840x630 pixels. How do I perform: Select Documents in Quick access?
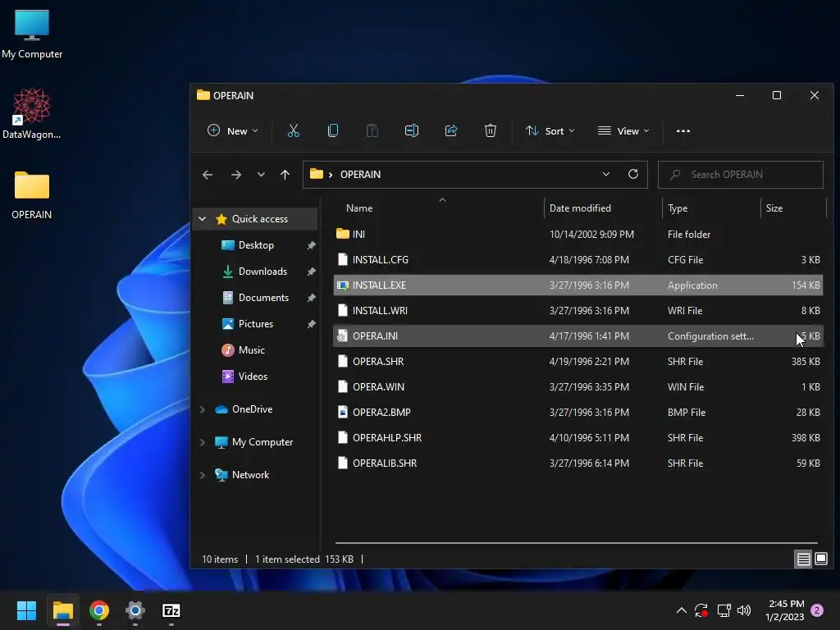[x=263, y=298]
